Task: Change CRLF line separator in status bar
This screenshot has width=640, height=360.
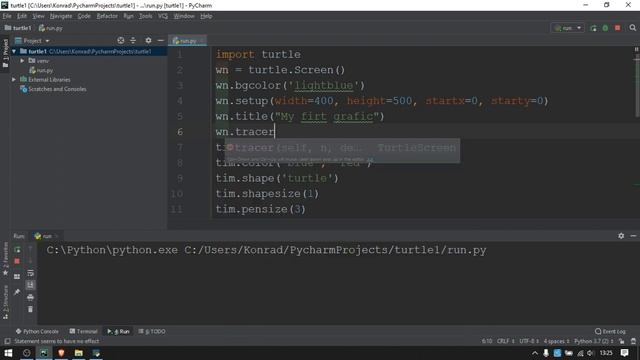Action: coord(505,341)
